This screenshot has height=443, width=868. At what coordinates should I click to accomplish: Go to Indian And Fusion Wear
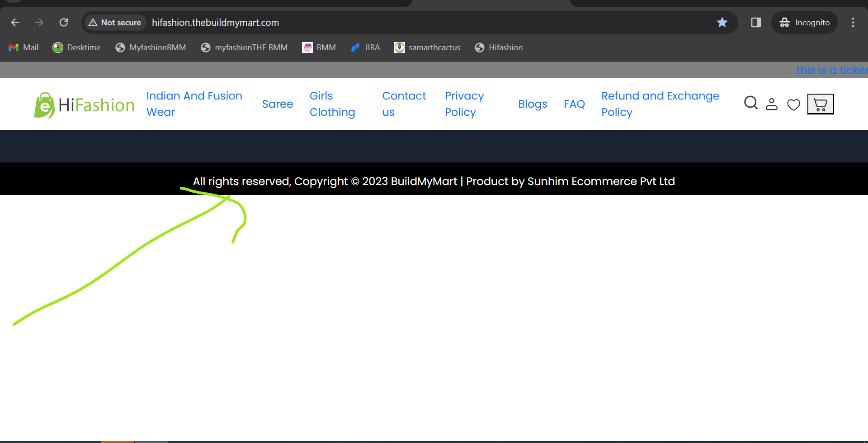pyautogui.click(x=194, y=104)
